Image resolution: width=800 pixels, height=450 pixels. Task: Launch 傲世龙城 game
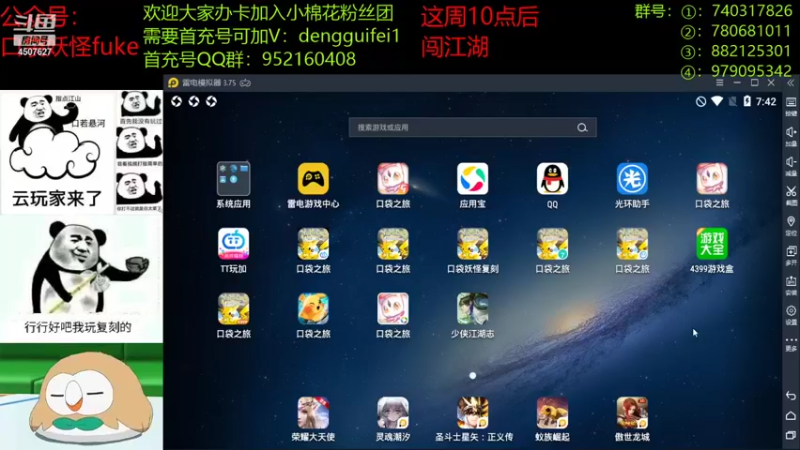[x=632, y=413]
